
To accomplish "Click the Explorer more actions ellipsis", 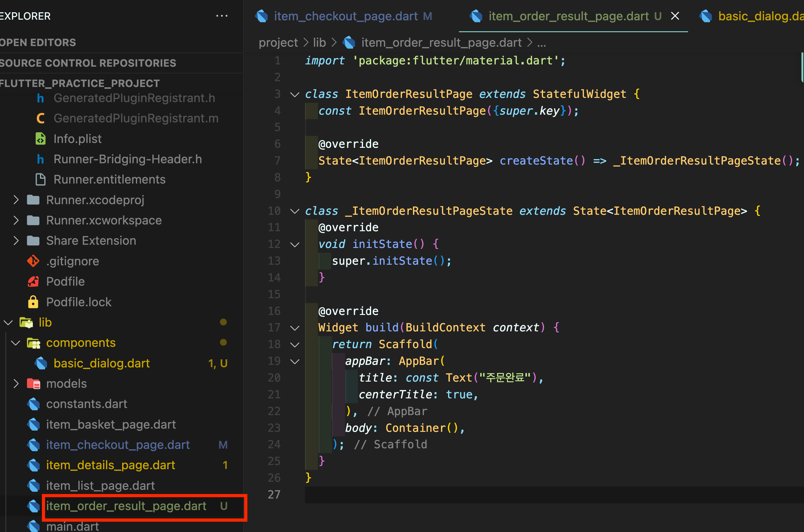I will [222, 16].
